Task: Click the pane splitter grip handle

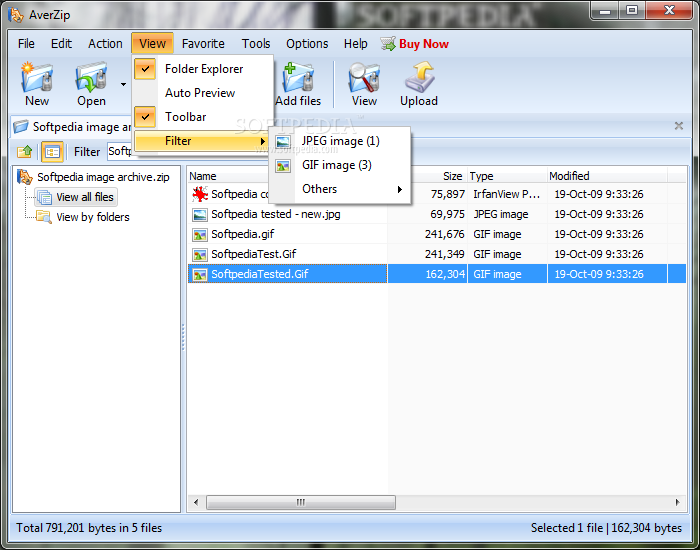Action: [183, 337]
